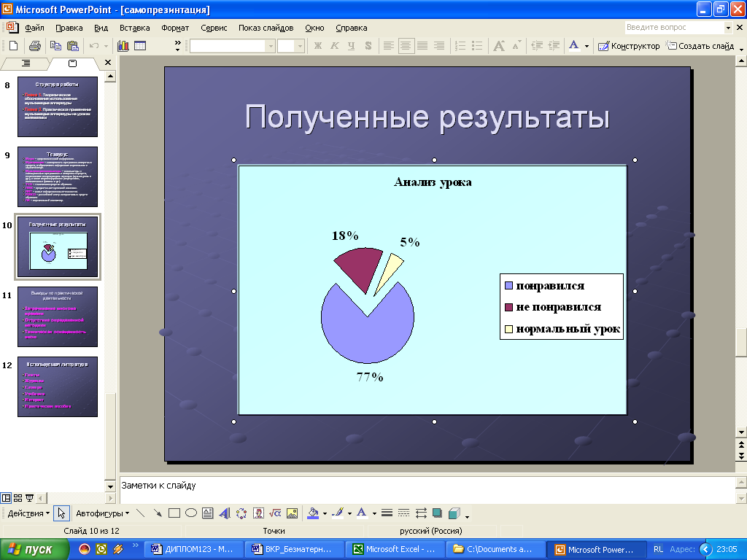Select slide 11 thumbnail
This screenshot has width=747, height=560.
coord(58,316)
